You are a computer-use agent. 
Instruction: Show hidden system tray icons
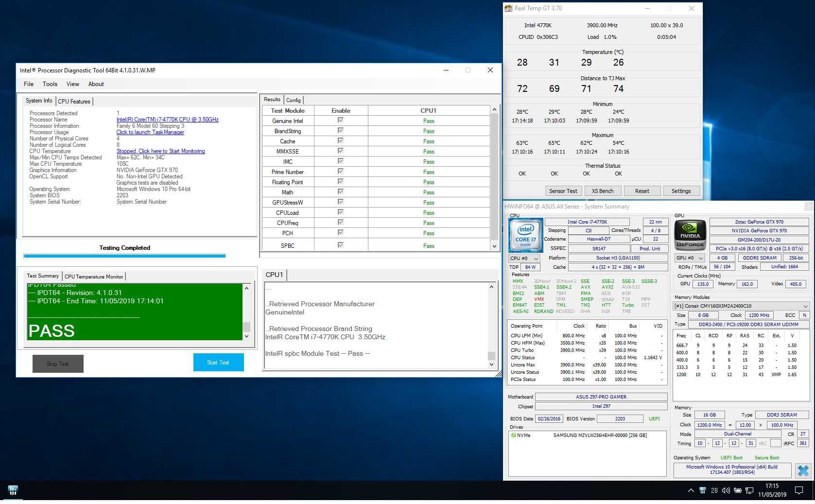coord(691,490)
